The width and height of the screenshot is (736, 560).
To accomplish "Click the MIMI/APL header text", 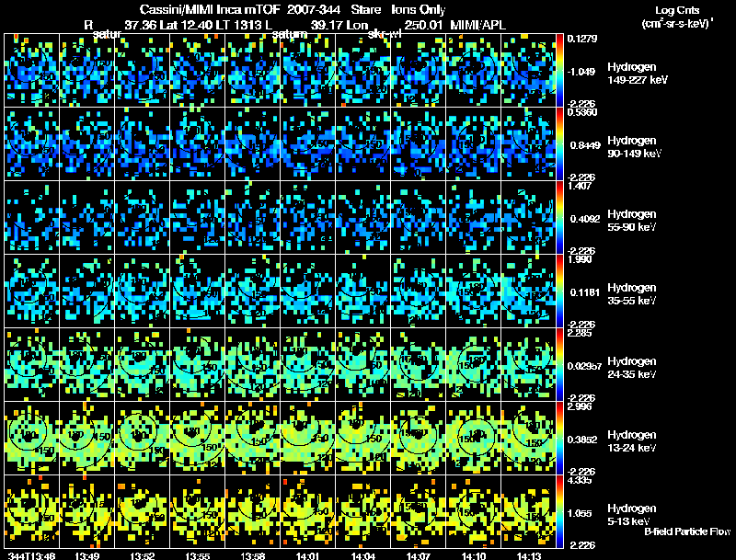I will click(477, 25).
